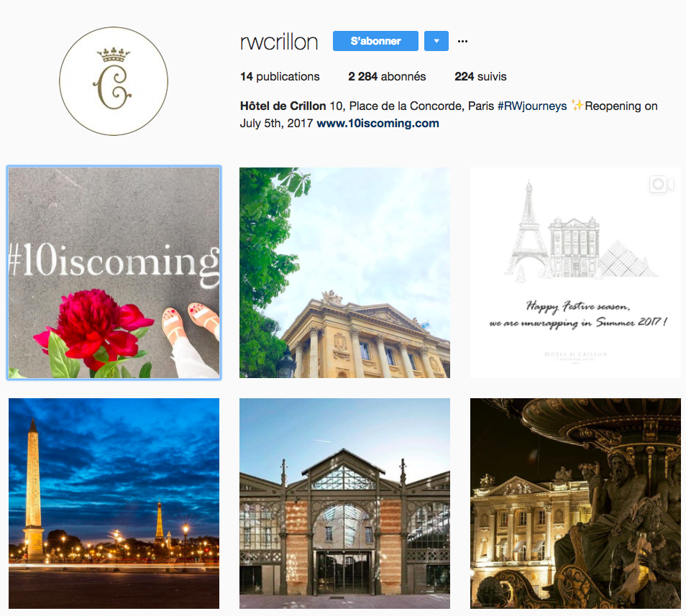
Task: Open the www.10iscoming.com link
Action: point(378,124)
